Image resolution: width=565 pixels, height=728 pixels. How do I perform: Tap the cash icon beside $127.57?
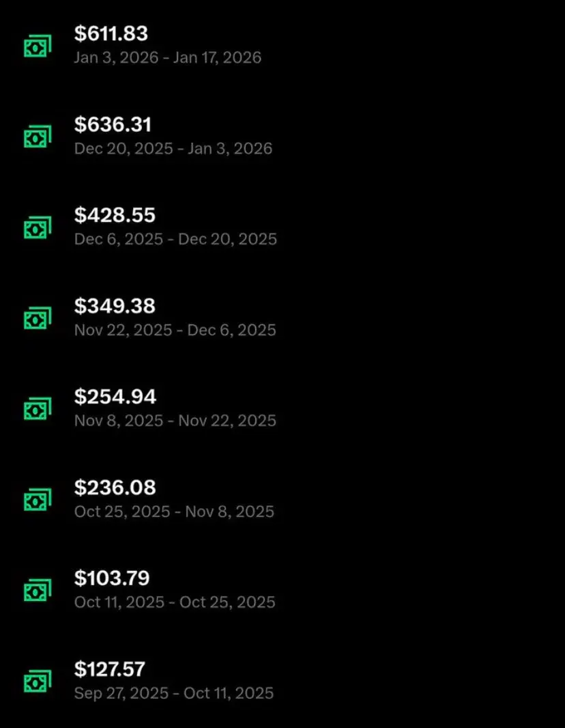click(x=38, y=681)
